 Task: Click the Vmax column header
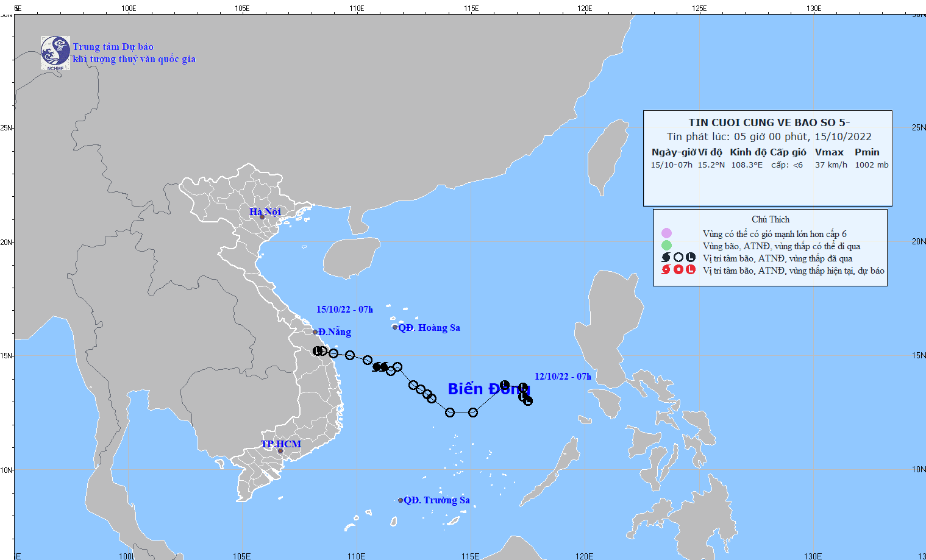pos(830,152)
